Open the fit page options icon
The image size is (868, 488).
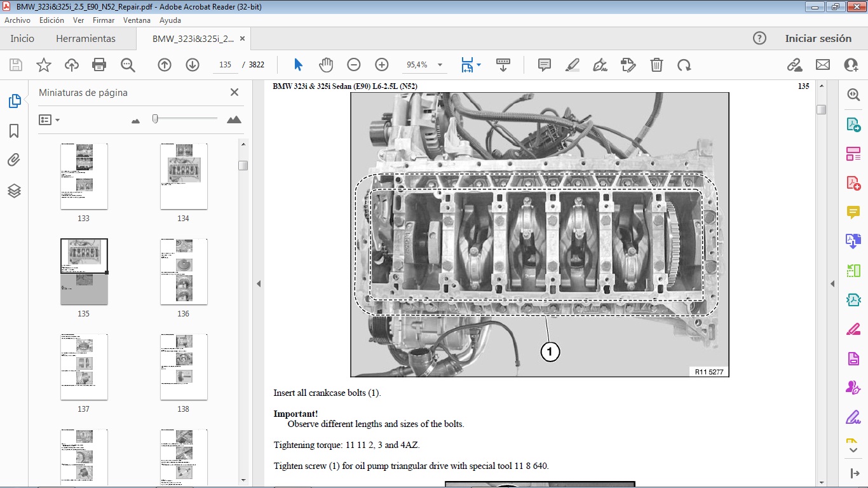pos(468,65)
